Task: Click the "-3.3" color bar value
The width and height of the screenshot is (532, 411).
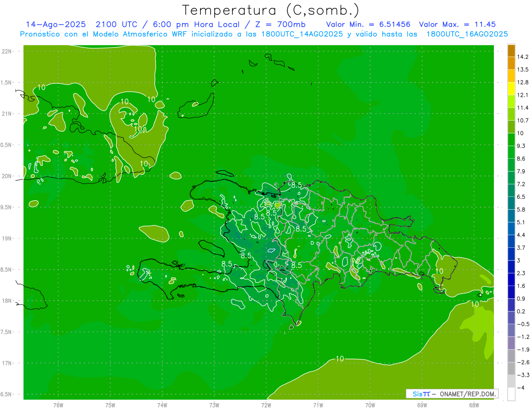Action: pos(523,375)
